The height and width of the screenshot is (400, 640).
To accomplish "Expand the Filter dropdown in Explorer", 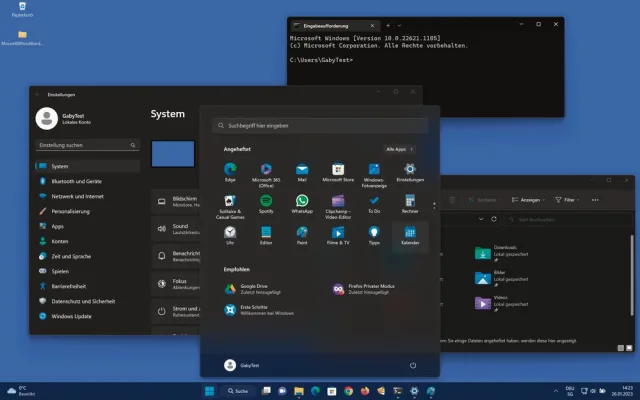I will point(569,200).
